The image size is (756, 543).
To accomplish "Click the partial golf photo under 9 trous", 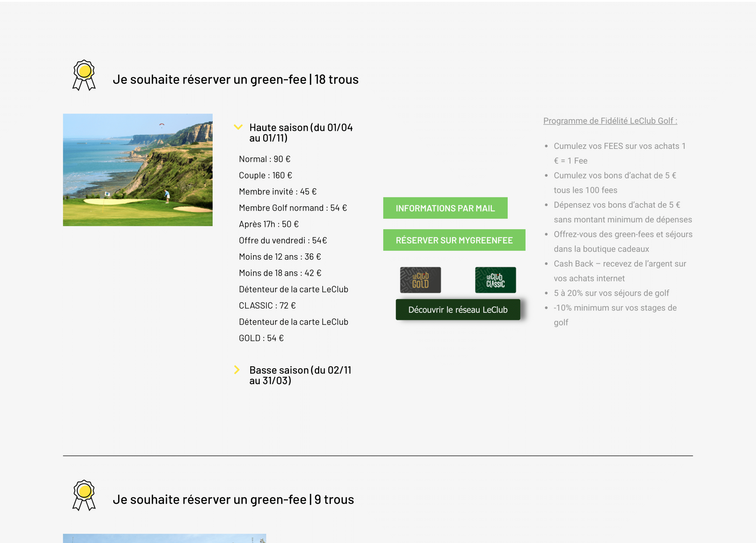I will (164, 538).
